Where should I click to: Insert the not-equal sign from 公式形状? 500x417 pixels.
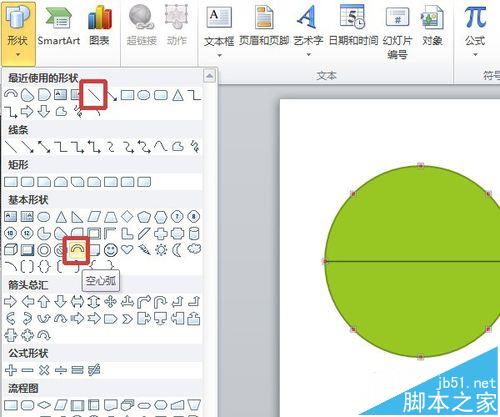pyautogui.click(x=94, y=370)
